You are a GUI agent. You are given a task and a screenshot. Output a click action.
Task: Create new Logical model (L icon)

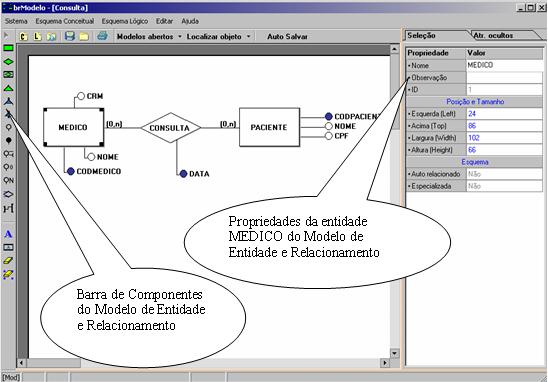(x=37, y=36)
